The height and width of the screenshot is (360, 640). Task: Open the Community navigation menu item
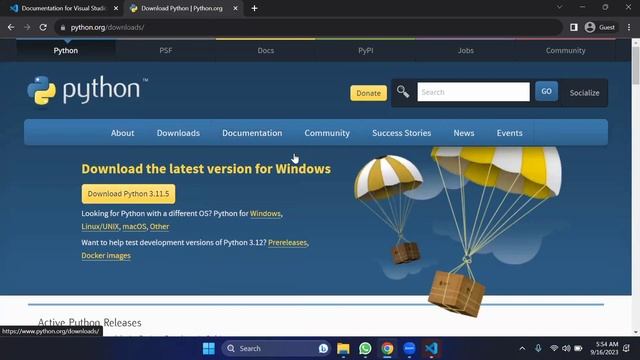click(x=327, y=133)
